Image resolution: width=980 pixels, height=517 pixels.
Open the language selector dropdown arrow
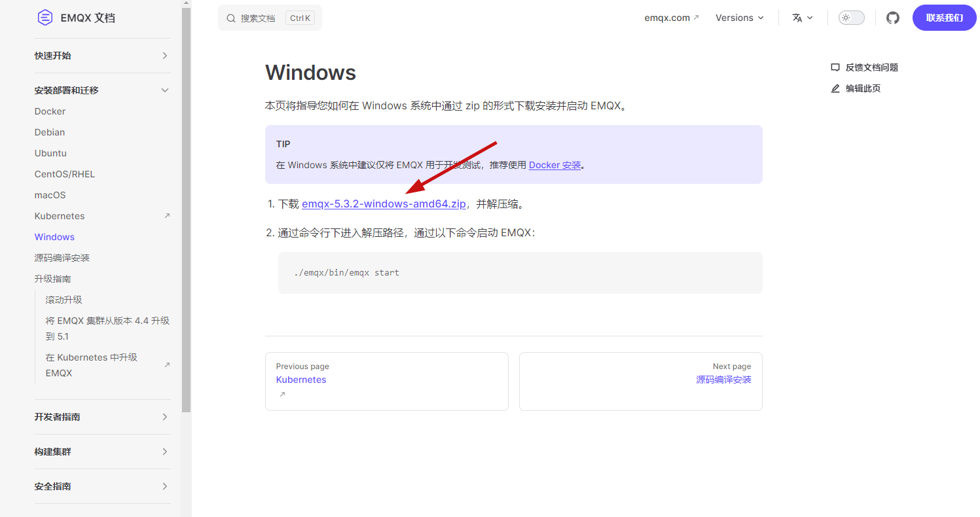click(x=810, y=18)
